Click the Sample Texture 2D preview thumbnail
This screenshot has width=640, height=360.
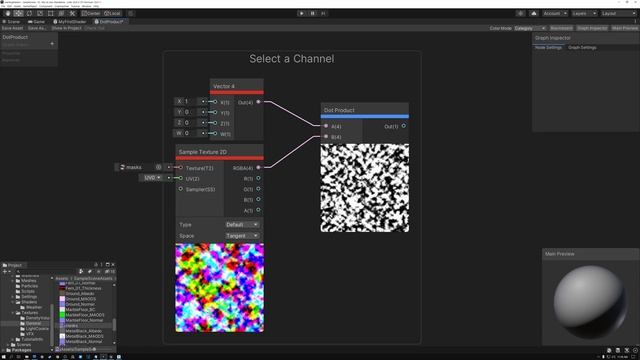tap(220, 287)
